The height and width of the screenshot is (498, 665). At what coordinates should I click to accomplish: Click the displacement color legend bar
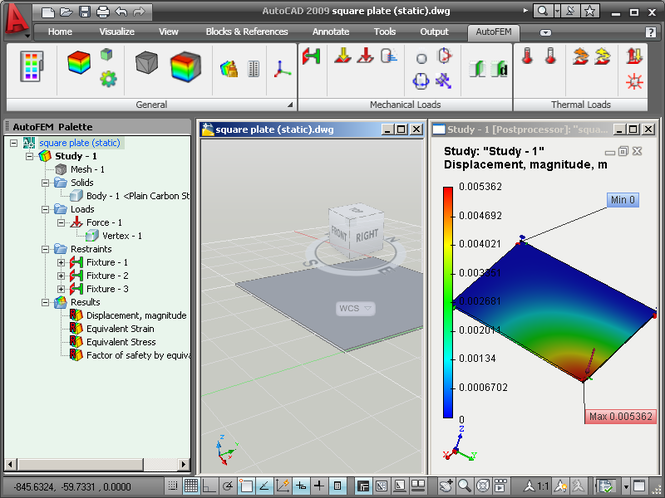tap(448, 302)
